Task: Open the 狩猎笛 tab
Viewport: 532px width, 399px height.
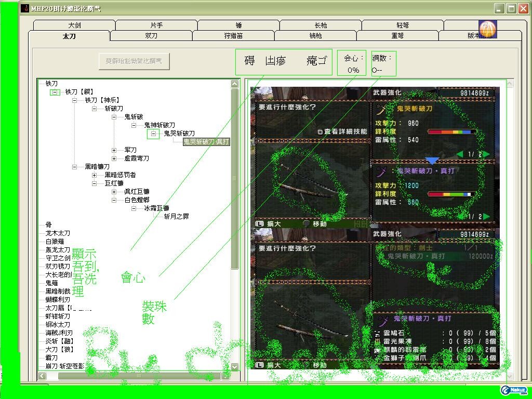Action: pos(233,36)
